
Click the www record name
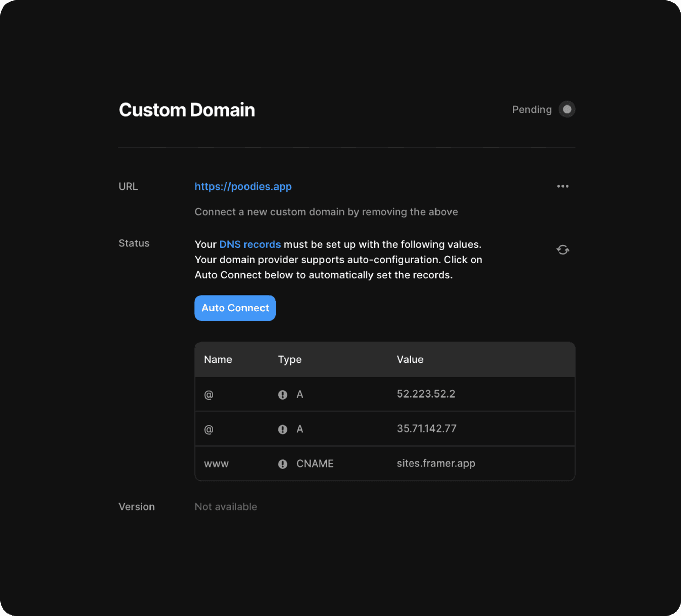[216, 464]
